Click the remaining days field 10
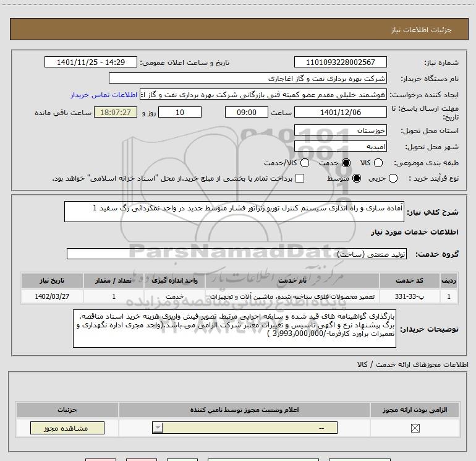The width and height of the screenshot is (476, 461). pyautogui.click(x=180, y=112)
